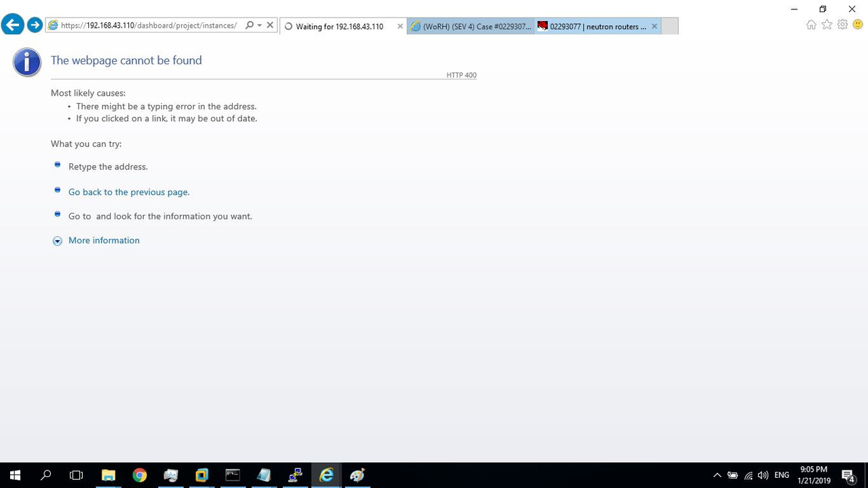Show hidden system tray icons
Image resolution: width=868 pixels, height=488 pixels.
[x=717, y=475]
